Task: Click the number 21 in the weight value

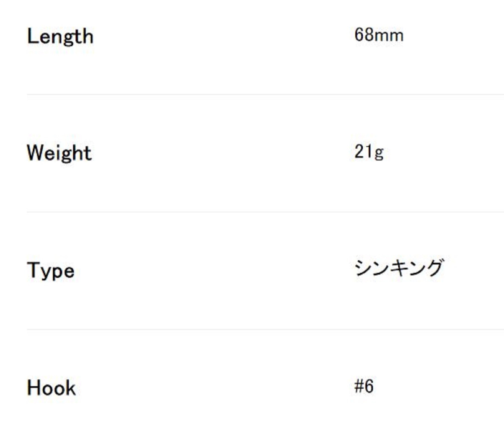Action: click(363, 152)
